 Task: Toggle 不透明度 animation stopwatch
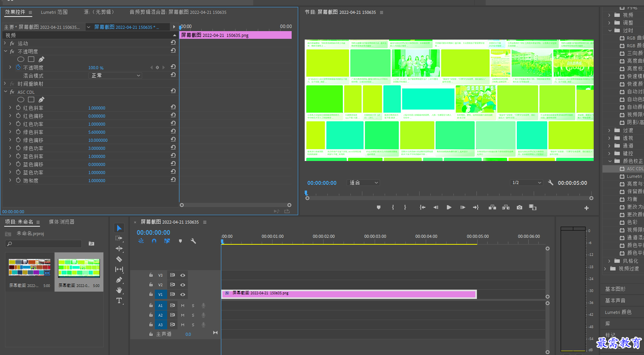coord(18,67)
